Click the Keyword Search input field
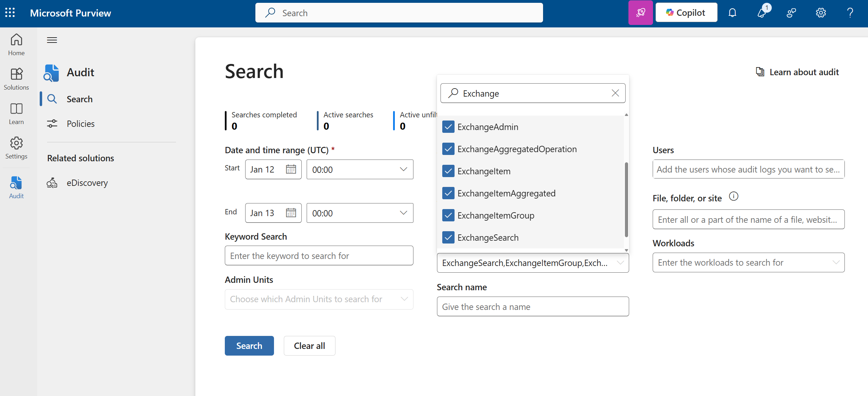 319,255
